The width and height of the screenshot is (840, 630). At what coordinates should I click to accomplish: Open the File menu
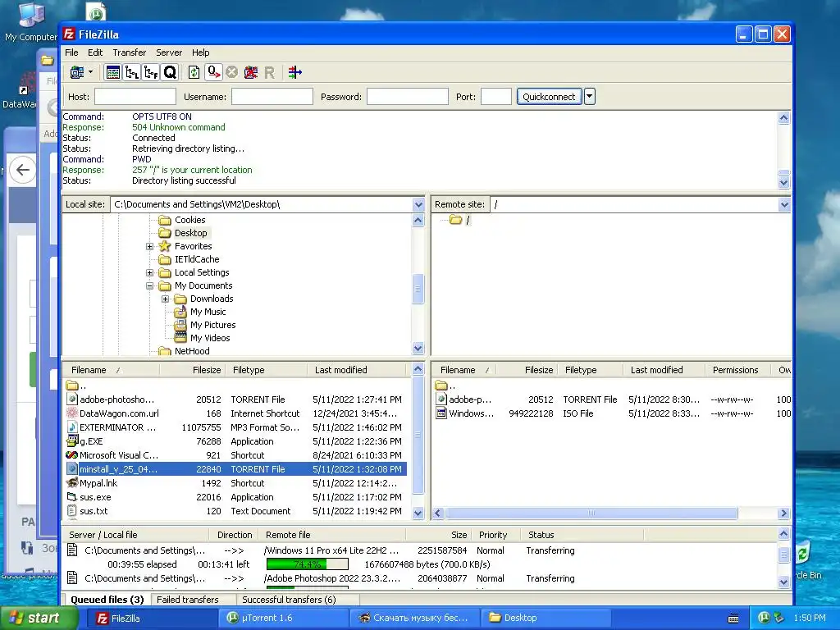[71, 52]
